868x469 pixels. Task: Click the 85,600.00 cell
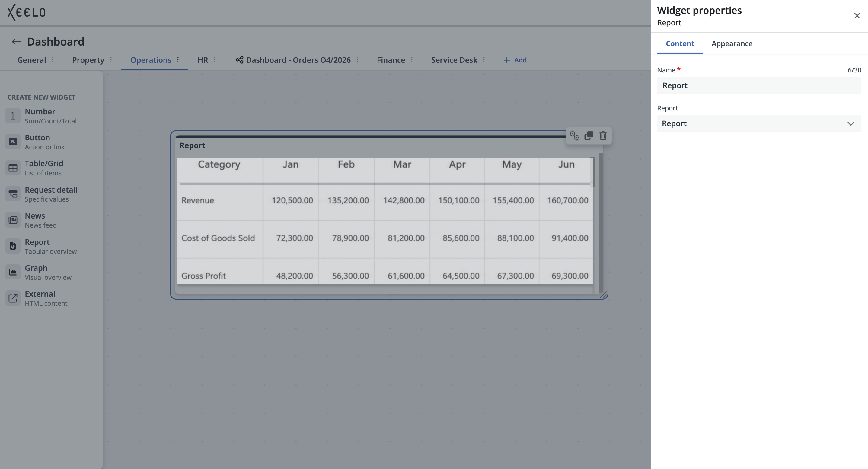tap(461, 238)
